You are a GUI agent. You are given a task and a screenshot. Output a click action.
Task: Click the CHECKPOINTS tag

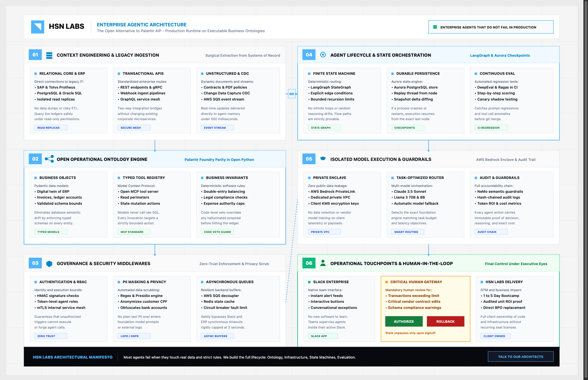(x=408, y=128)
